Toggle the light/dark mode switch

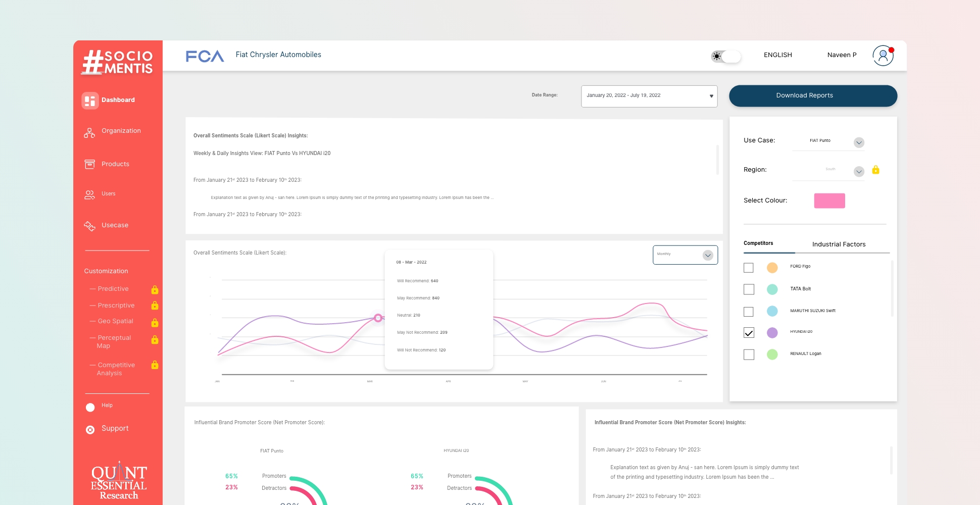tap(726, 57)
